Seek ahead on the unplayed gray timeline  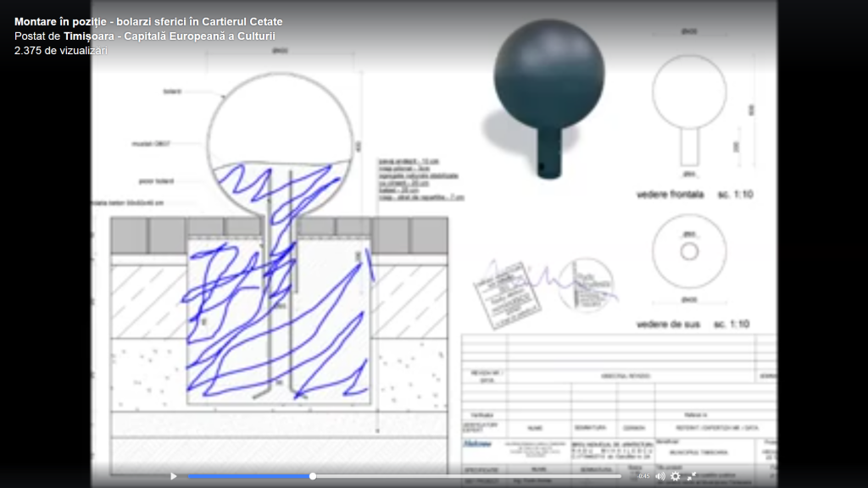466,476
